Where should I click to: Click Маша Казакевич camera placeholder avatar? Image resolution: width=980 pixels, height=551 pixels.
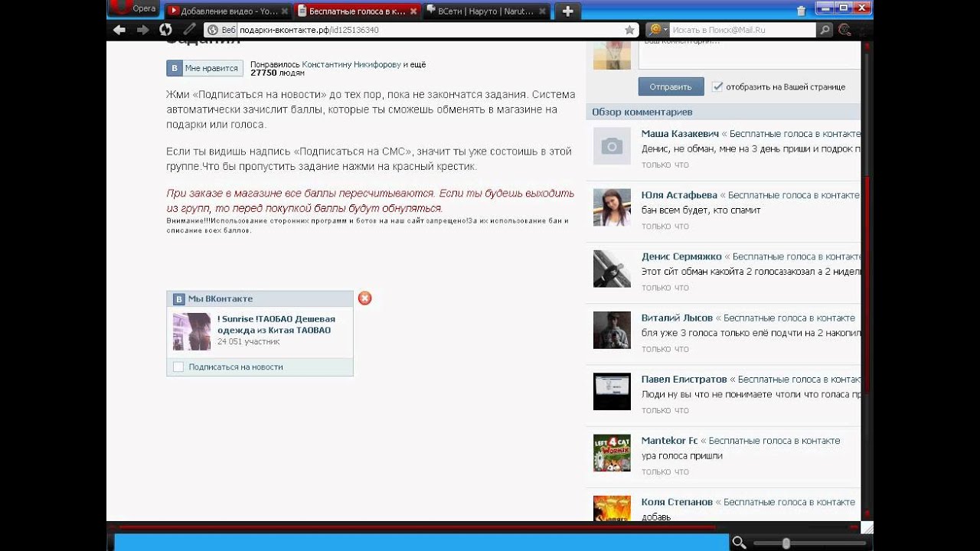pos(612,146)
